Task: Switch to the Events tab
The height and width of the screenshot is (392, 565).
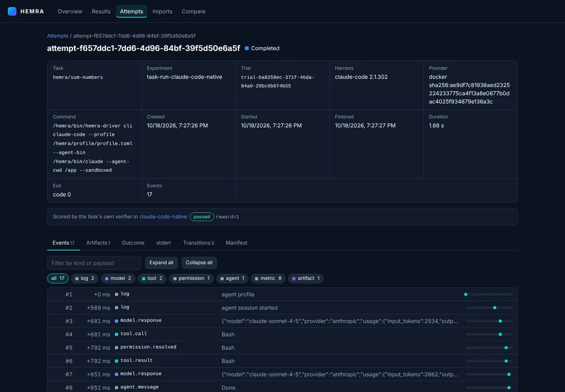Action: click(x=64, y=243)
